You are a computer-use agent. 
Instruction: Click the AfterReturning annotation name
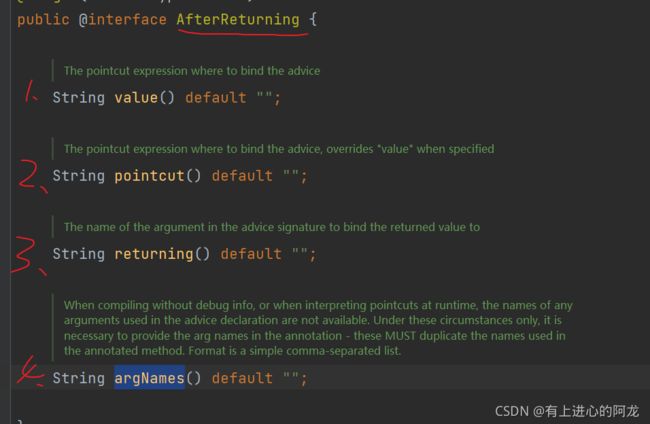pos(238,19)
